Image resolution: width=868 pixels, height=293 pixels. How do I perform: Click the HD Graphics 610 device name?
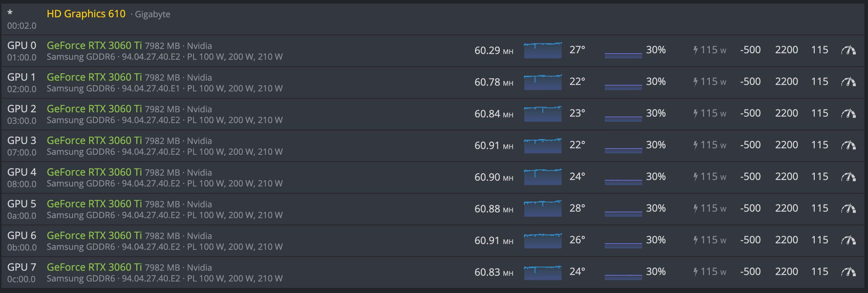click(x=86, y=14)
